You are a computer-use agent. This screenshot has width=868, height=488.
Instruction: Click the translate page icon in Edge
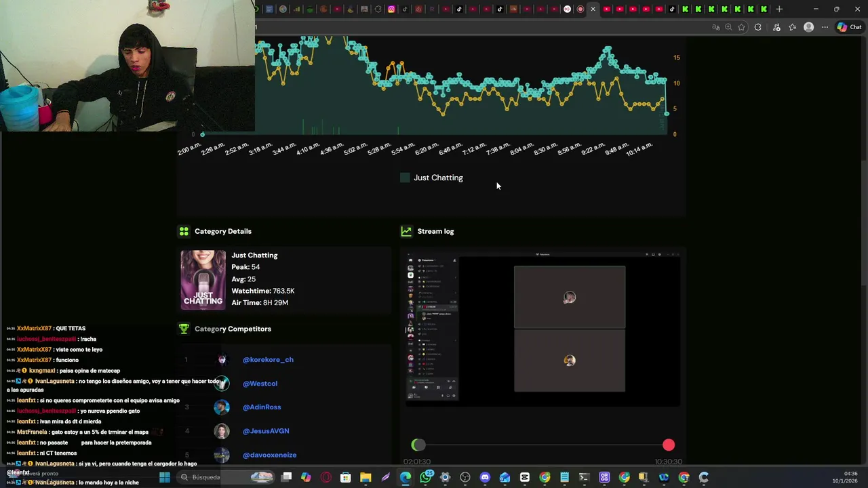point(716,27)
